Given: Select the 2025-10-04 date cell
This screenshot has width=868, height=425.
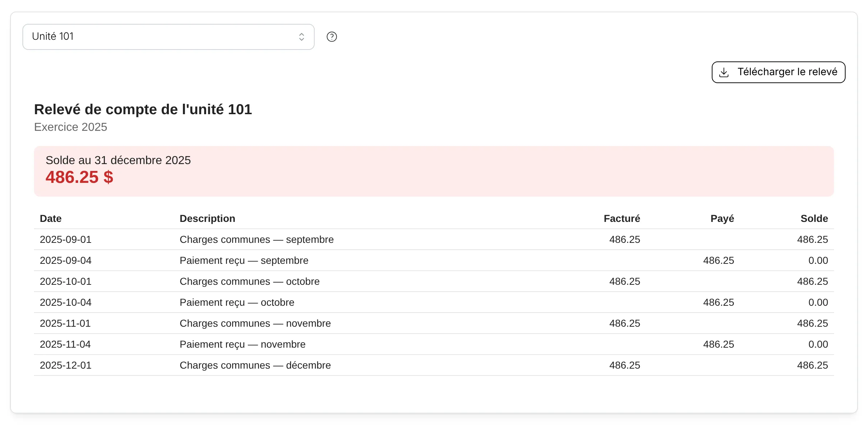Looking at the screenshot, I should [65, 302].
